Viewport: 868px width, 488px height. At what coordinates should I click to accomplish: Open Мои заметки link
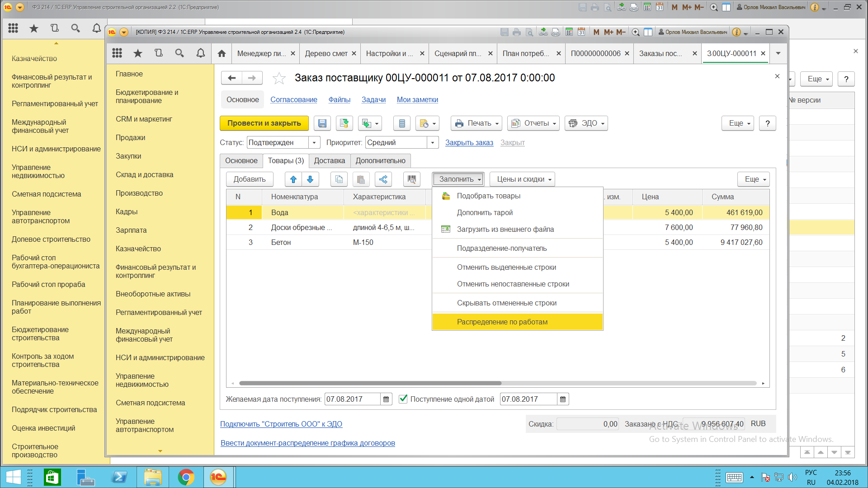click(x=417, y=100)
